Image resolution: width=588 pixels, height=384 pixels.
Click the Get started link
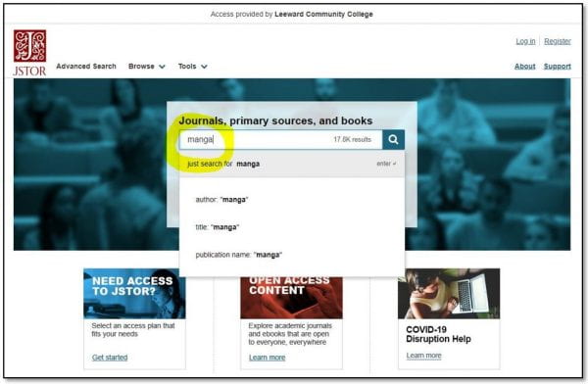tap(110, 358)
